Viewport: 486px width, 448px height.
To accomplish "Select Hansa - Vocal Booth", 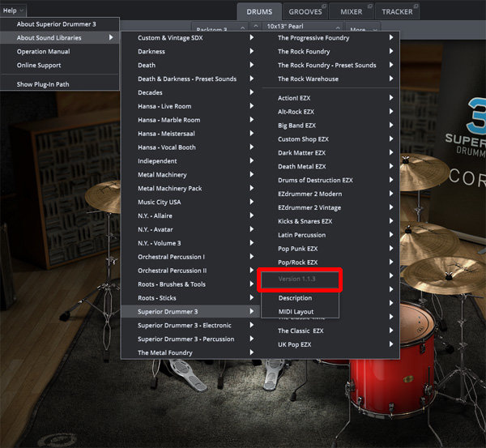I will pos(190,147).
